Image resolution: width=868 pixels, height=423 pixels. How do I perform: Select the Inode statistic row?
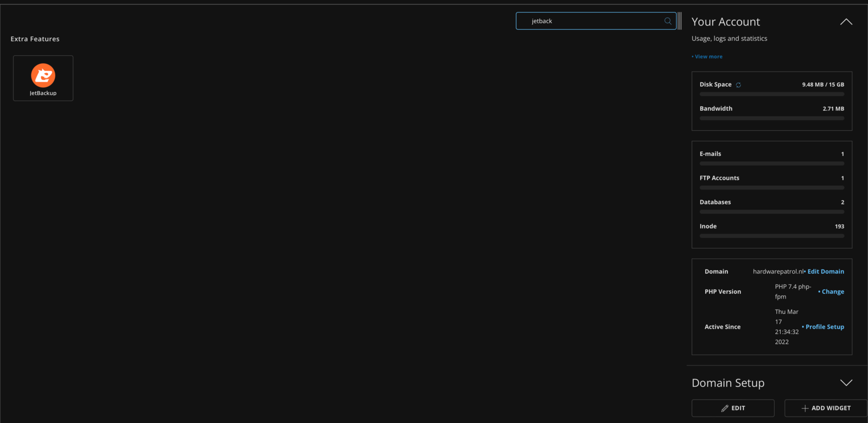pyautogui.click(x=771, y=226)
